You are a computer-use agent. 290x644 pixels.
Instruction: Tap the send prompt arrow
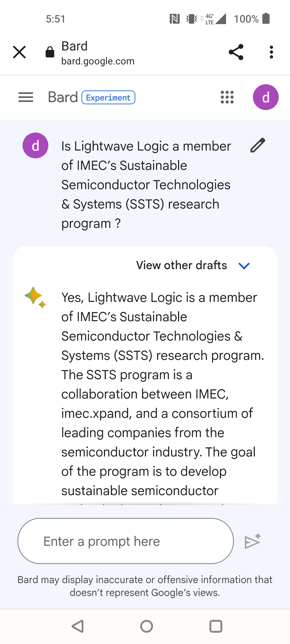253,541
